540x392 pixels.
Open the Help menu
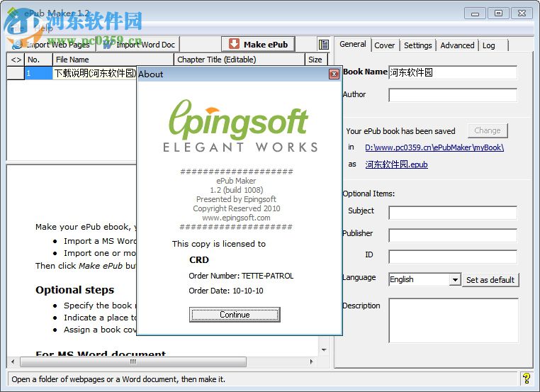pos(44,28)
